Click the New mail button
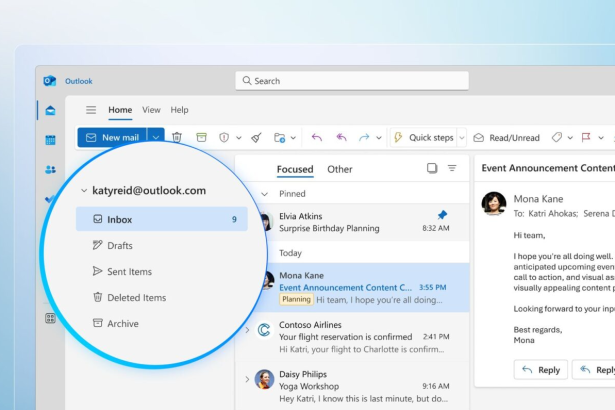 tap(113, 137)
